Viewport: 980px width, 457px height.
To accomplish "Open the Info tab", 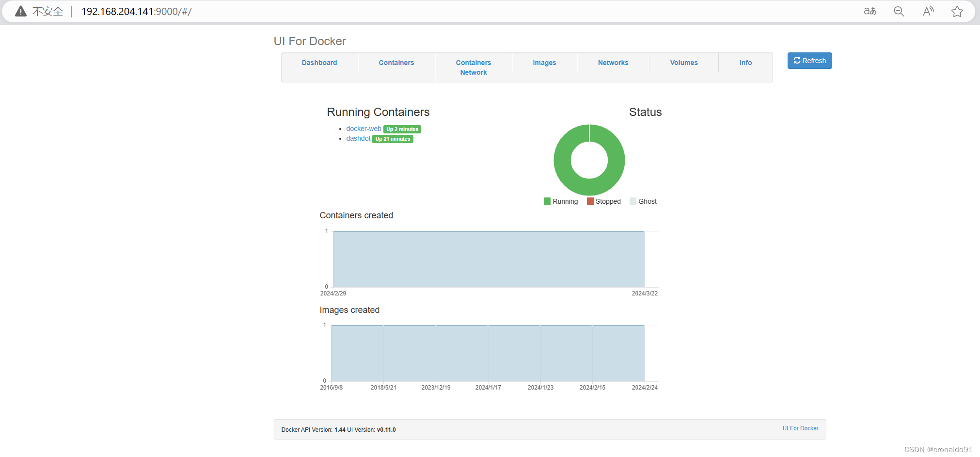I will pyautogui.click(x=745, y=63).
